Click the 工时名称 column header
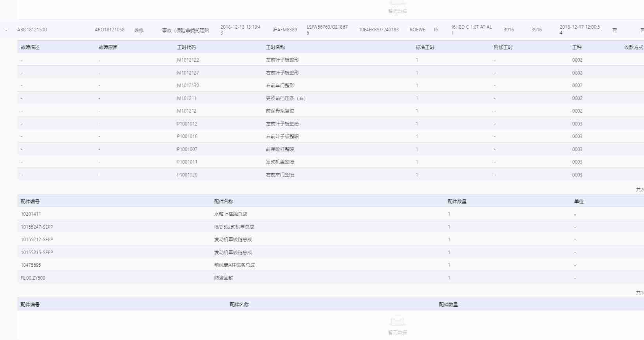This screenshot has height=340, width=644. [275, 47]
